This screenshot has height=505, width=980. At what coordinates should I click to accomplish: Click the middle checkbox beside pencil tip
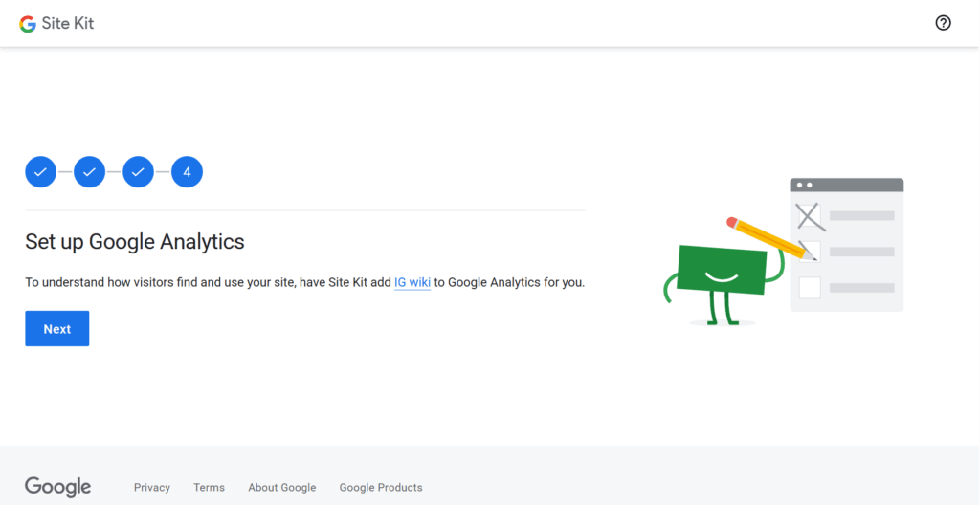811,252
